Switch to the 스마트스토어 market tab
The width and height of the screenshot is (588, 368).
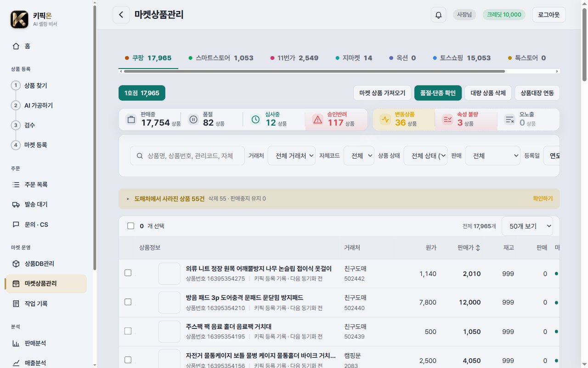click(221, 58)
